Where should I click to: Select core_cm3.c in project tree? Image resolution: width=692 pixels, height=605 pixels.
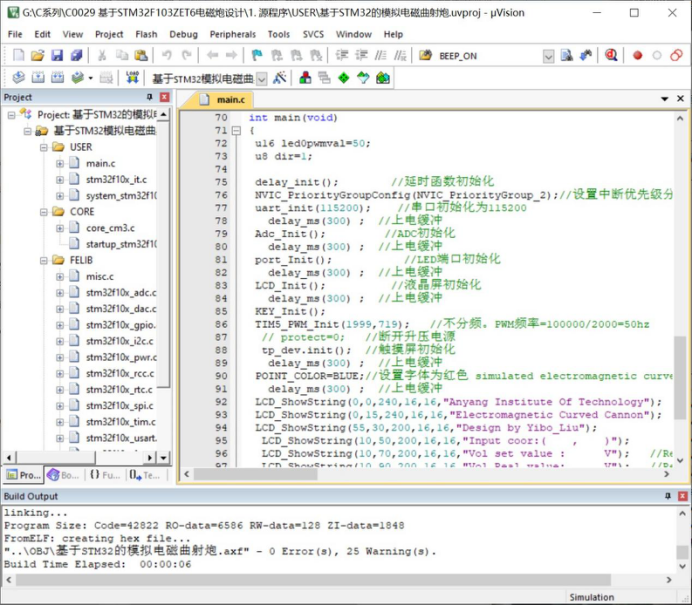tap(110, 228)
